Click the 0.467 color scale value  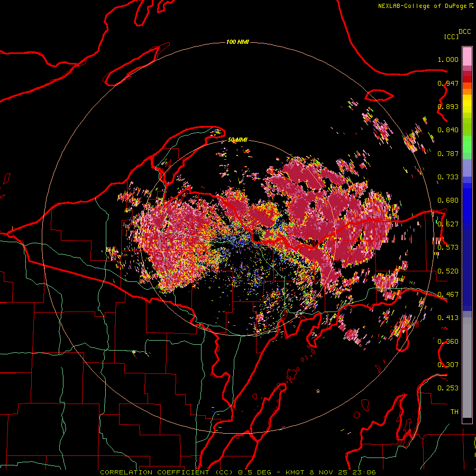click(448, 295)
